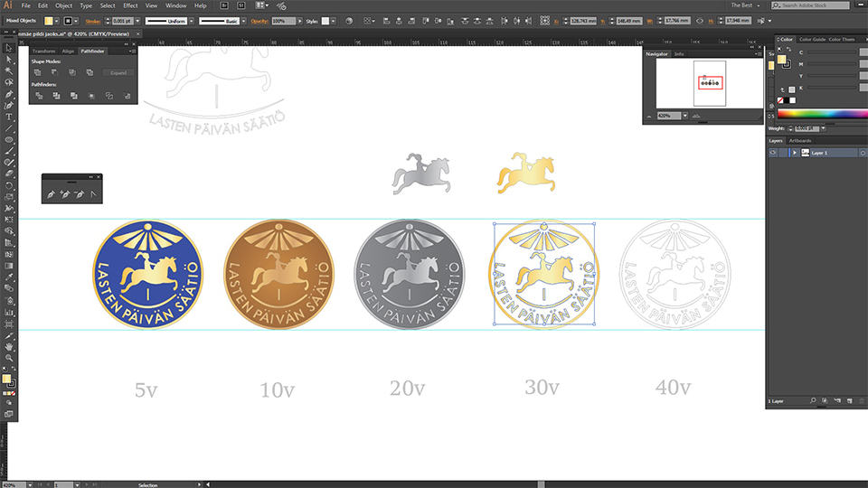Pick the Add Anchor Point tool
This screenshot has width=868, height=488.
65,194
